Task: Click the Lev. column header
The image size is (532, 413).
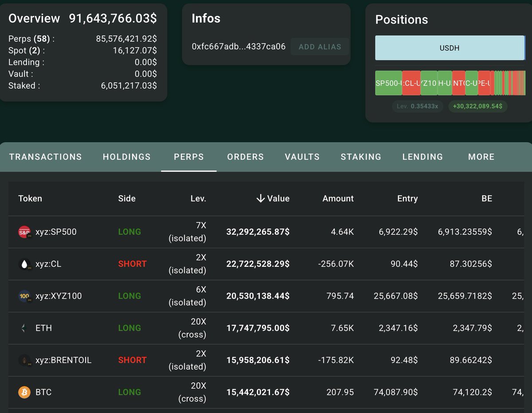Action: click(x=198, y=199)
